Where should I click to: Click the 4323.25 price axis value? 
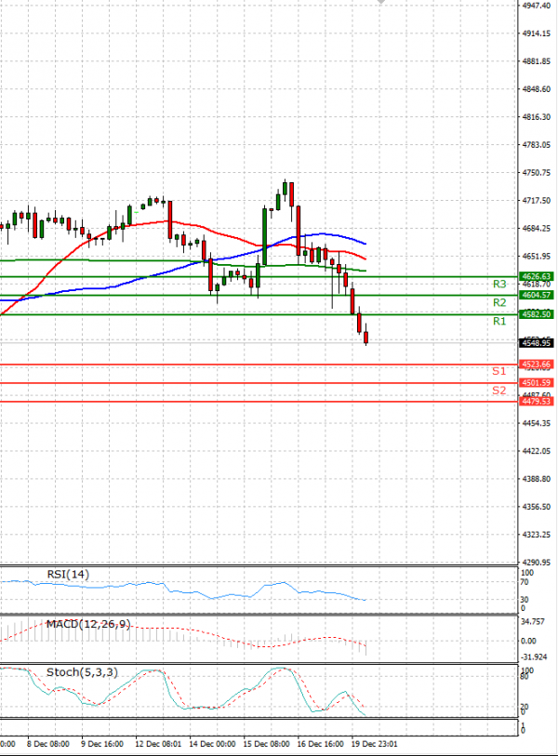click(537, 535)
